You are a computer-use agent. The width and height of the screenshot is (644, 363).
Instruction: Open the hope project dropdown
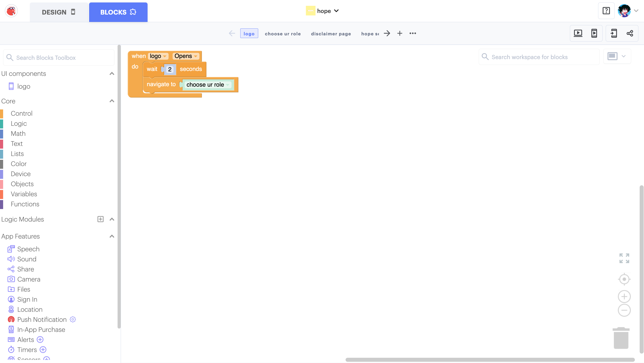click(336, 11)
